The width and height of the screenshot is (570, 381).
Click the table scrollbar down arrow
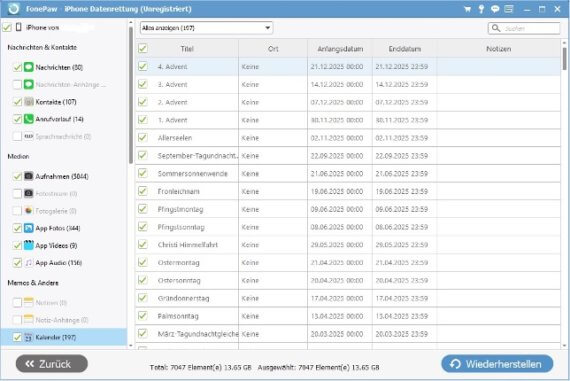[x=564, y=345]
